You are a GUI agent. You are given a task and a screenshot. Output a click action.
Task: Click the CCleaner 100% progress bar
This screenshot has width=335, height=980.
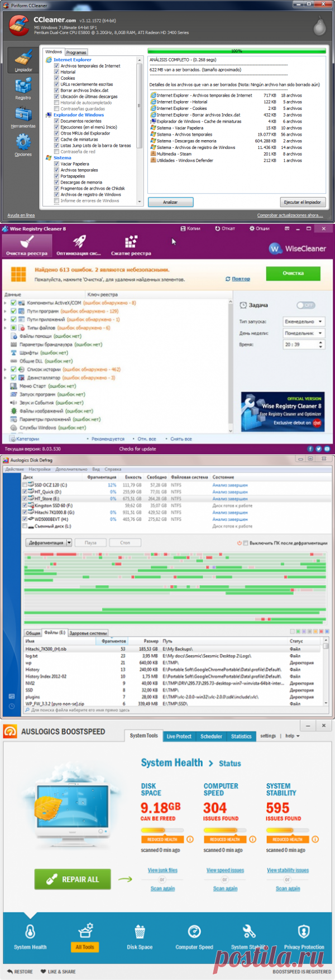coord(237,51)
